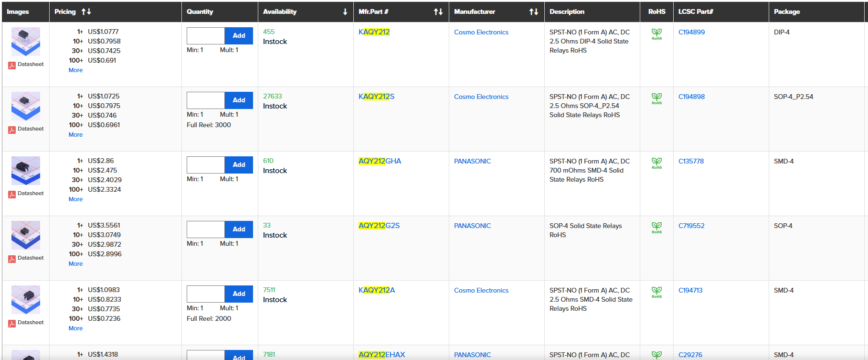View product image of KAQY212S
Image resolution: width=868 pixels, height=360 pixels.
26,106
